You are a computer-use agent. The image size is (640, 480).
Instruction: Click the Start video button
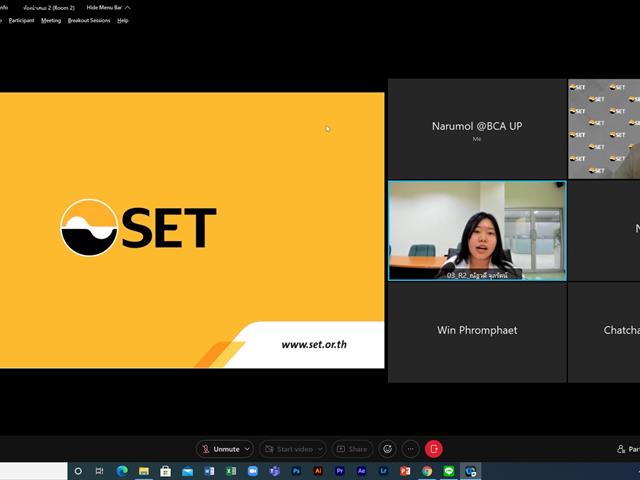(x=292, y=449)
